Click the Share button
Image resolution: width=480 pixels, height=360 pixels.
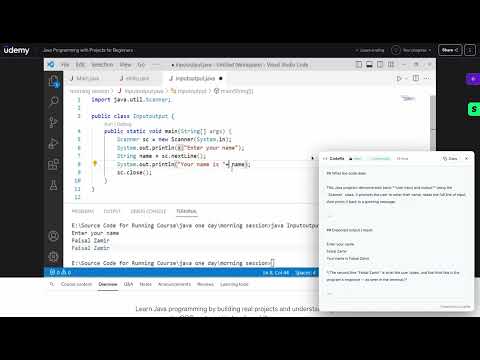pyautogui.click(x=450, y=50)
